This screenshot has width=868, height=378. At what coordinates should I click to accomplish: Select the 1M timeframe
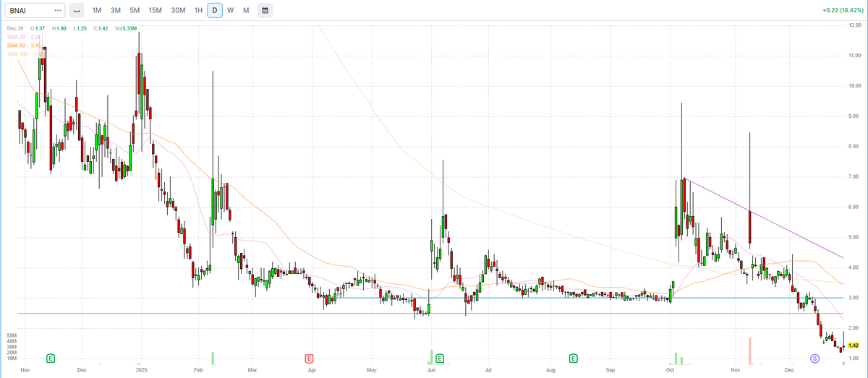97,11
